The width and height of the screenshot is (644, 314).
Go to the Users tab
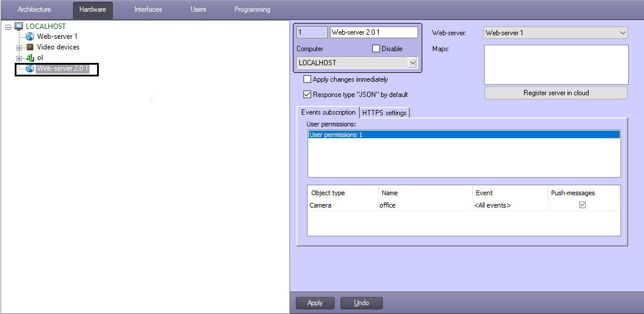point(198,9)
